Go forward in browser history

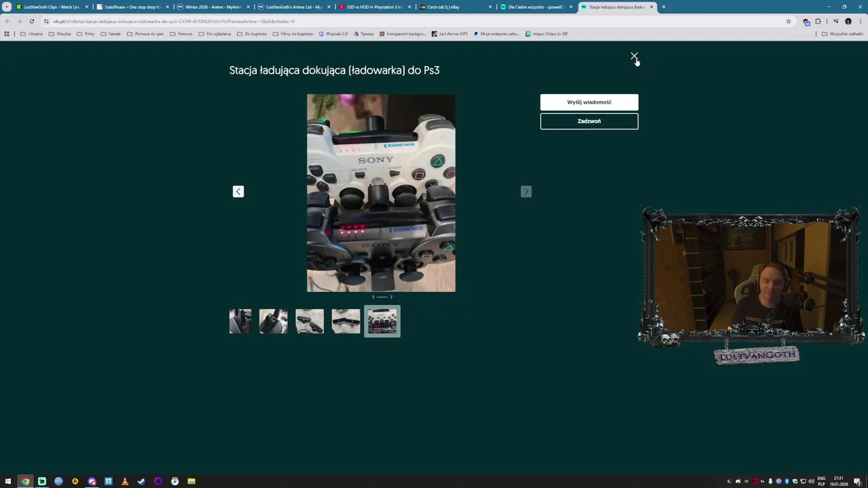[19, 21]
